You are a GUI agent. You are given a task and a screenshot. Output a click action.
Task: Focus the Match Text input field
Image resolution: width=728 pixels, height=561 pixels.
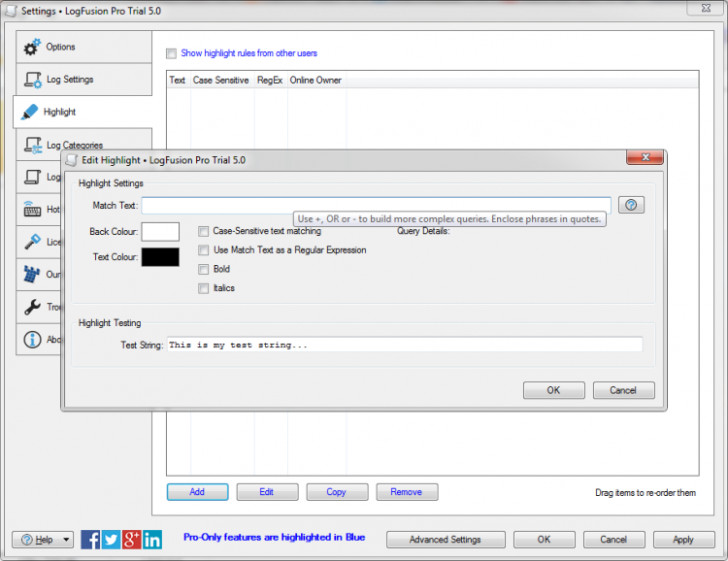pyautogui.click(x=376, y=205)
